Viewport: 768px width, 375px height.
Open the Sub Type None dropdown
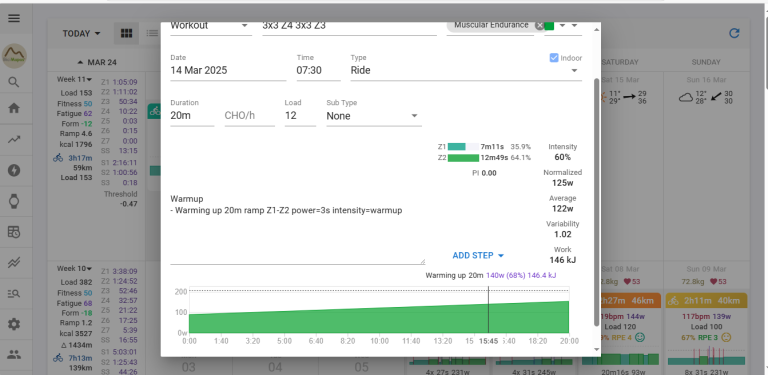pos(374,116)
